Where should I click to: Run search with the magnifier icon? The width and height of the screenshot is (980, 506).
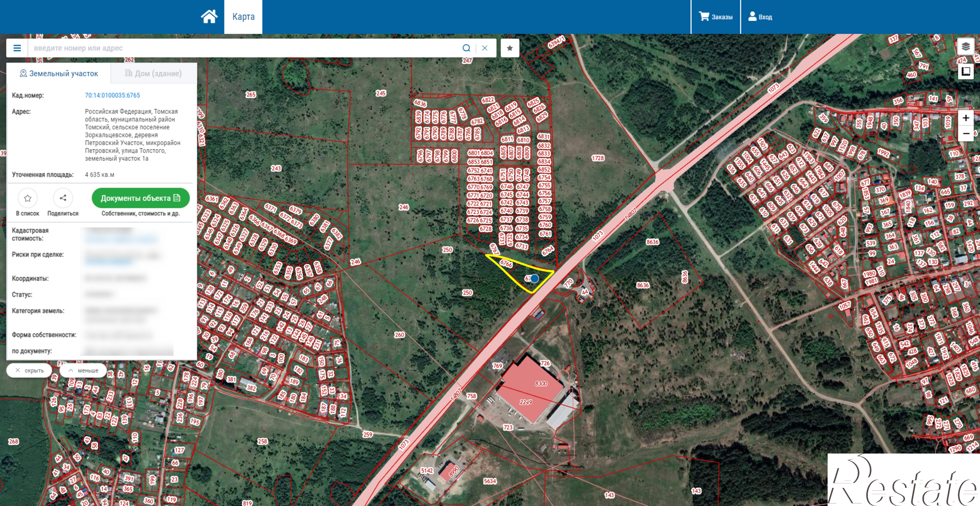(466, 48)
